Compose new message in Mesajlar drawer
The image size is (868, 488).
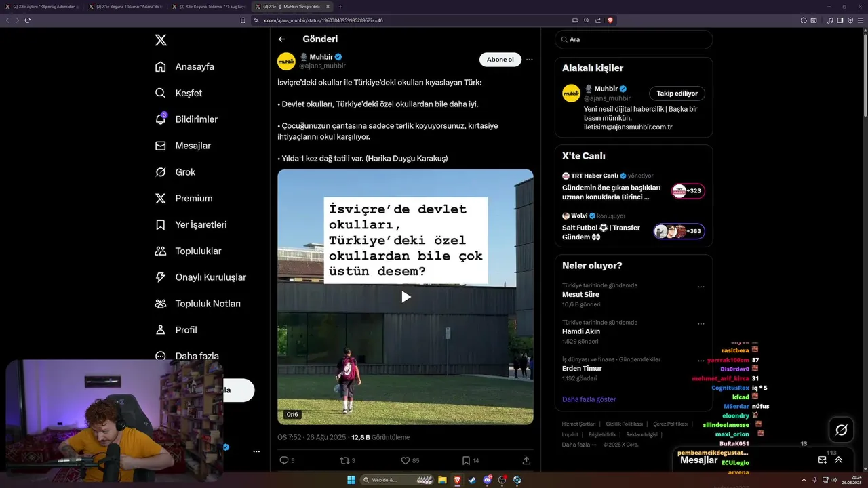click(823, 460)
